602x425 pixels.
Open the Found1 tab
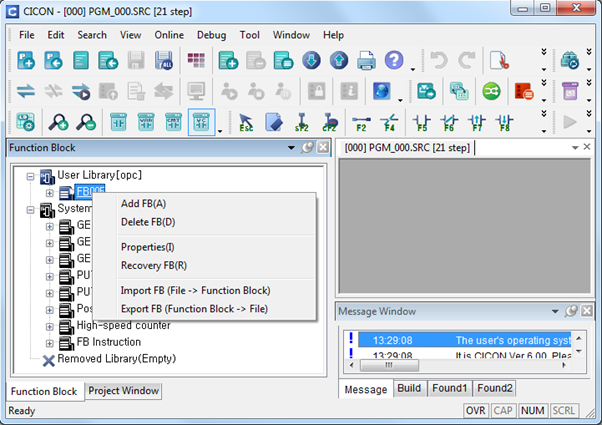coord(449,388)
